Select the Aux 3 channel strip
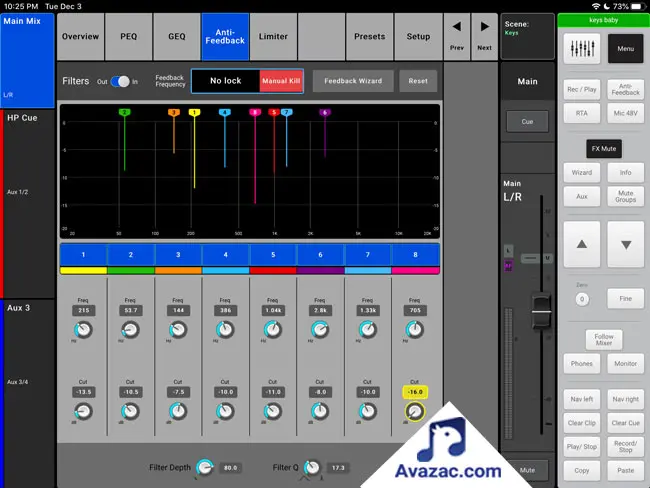This screenshot has width=650, height=488. coord(27,394)
